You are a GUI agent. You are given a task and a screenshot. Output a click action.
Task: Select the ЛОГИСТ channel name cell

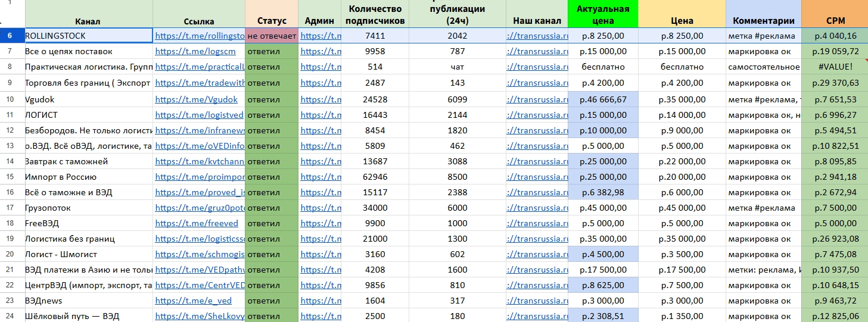(88, 115)
